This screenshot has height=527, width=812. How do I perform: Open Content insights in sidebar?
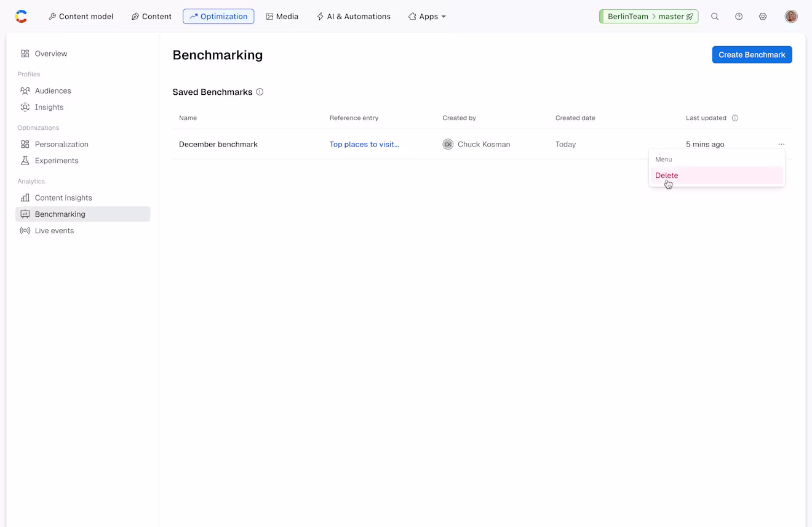point(83,198)
